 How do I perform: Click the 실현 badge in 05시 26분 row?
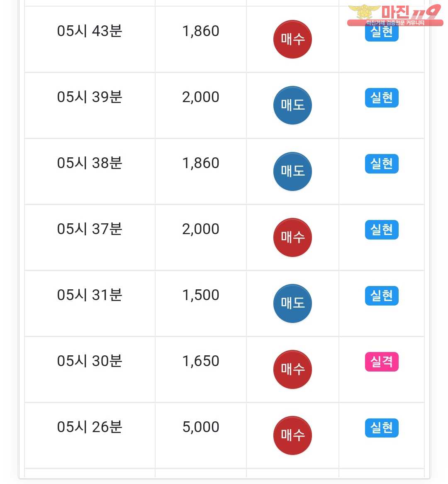pos(382,428)
